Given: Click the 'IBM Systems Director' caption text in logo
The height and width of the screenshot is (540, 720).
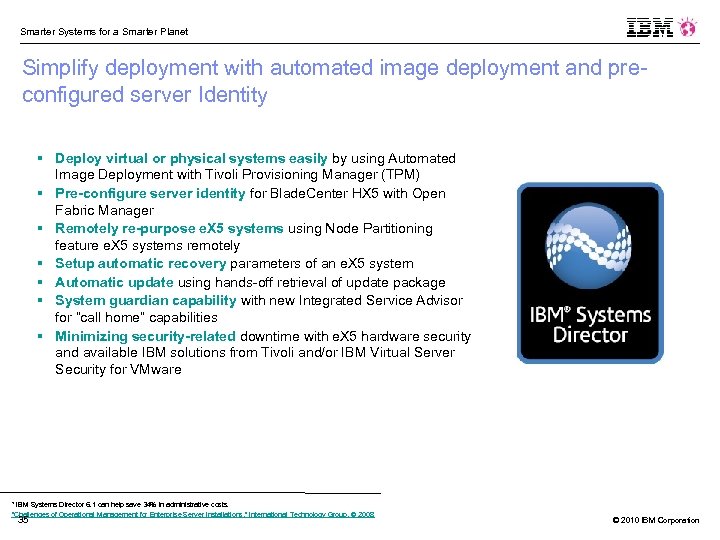Looking at the screenshot, I should tap(590, 325).
